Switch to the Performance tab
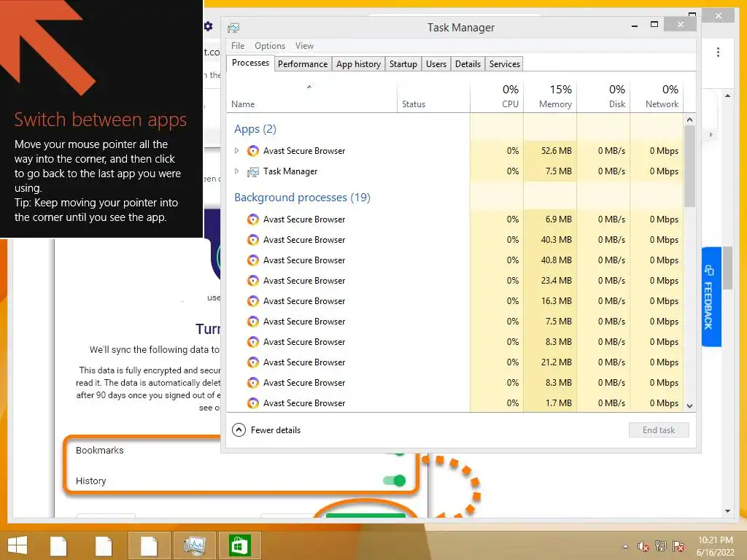Viewport: 747px width, 560px height. tap(303, 64)
